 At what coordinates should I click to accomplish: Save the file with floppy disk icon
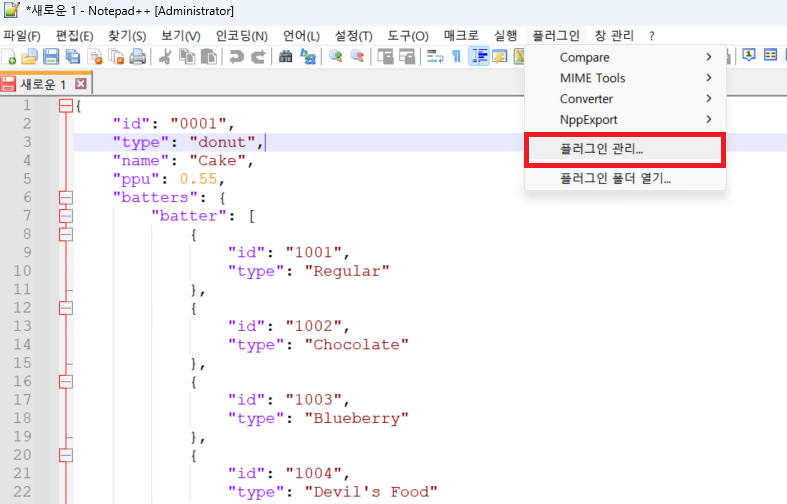51,56
